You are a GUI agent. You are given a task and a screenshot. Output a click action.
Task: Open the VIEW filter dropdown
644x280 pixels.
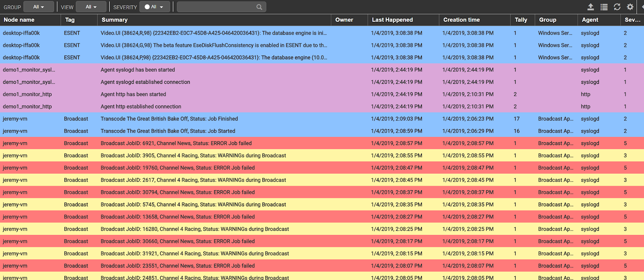click(x=91, y=7)
